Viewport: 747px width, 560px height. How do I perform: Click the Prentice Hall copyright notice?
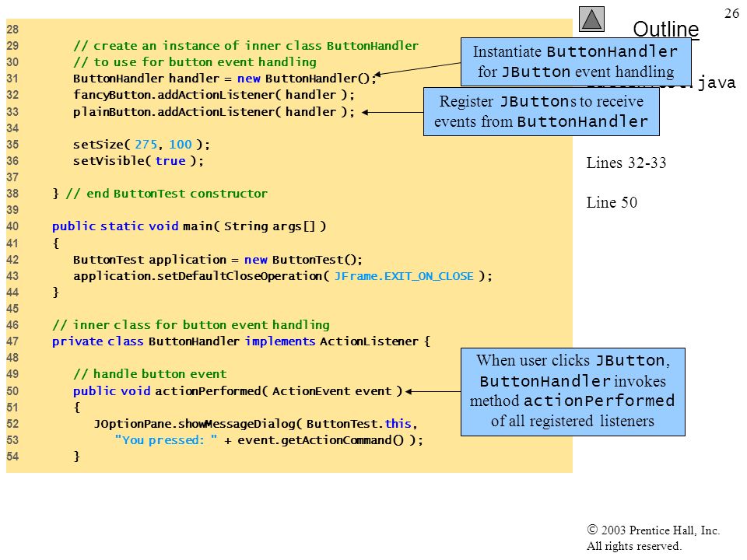coord(653,537)
